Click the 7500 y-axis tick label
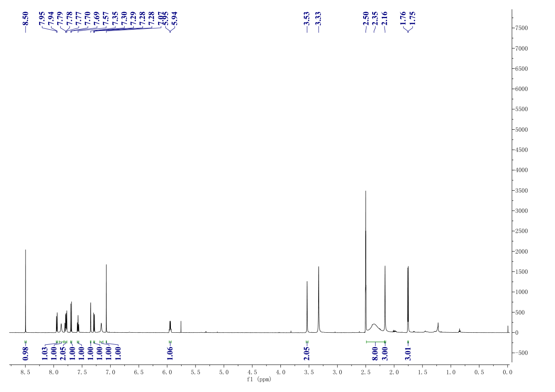Viewport: 555px width, 392px height. tap(521, 28)
